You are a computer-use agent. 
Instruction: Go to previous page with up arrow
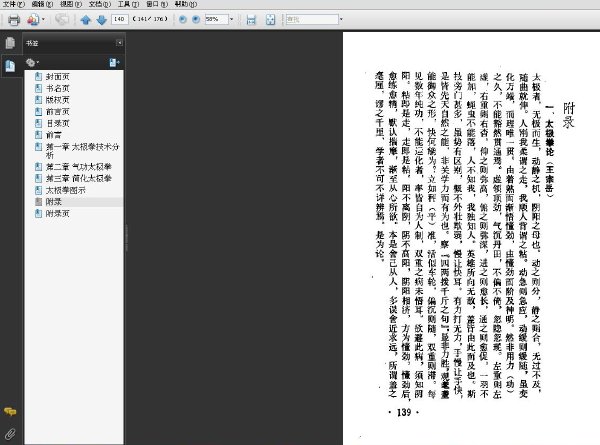(x=85, y=20)
